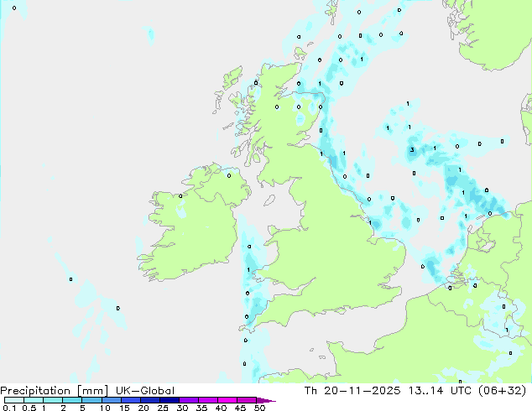The height and width of the screenshot is (411, 532).
Task: Click the 'Th 20-11-2025' date text
Action: click(x=352, y=391)
